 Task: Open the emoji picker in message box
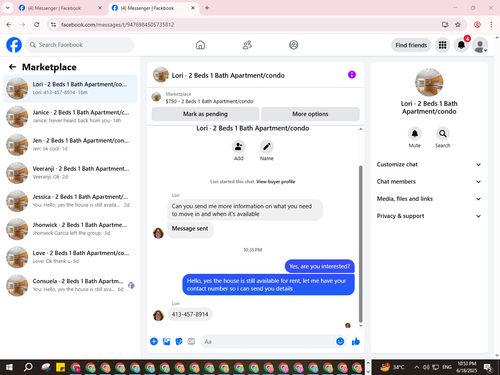(340, 341)
